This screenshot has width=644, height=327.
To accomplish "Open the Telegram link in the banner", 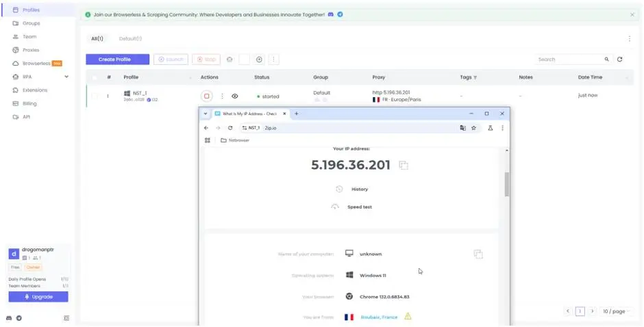I will (340, 14).
